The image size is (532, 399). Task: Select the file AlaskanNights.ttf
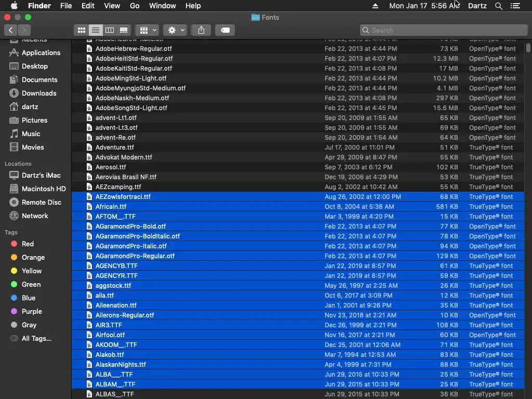pos(298,364)
